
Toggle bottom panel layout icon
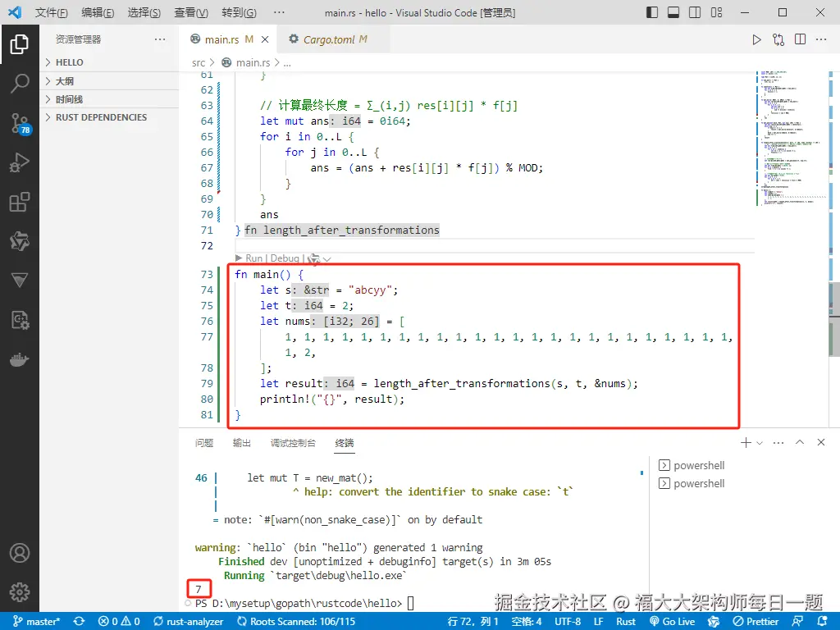[x=673, y=12]
